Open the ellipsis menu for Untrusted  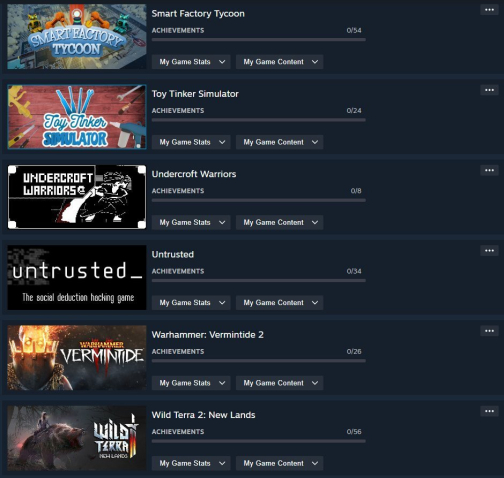(x=489, y=251)
